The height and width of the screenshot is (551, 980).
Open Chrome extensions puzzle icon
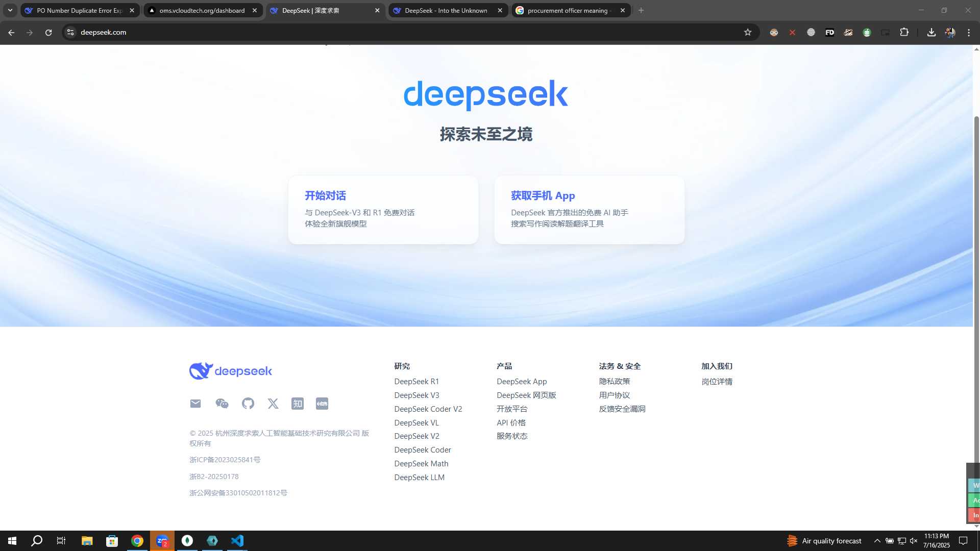click(904, 32)
